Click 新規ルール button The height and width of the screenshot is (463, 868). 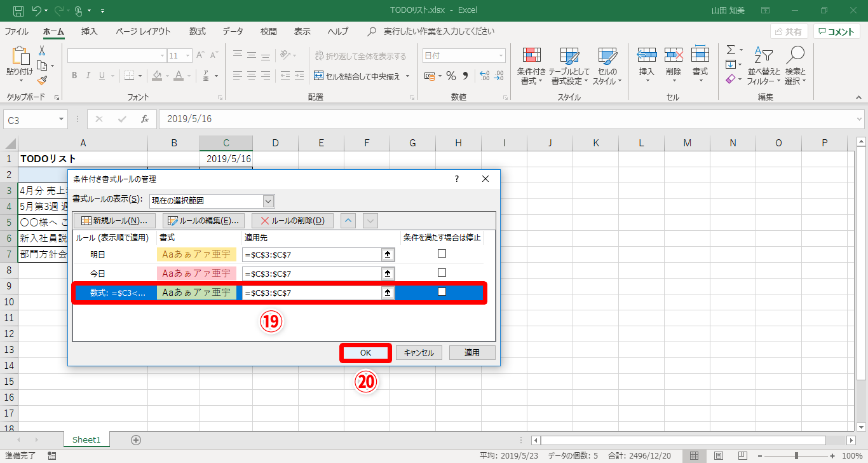click(115, 221)
